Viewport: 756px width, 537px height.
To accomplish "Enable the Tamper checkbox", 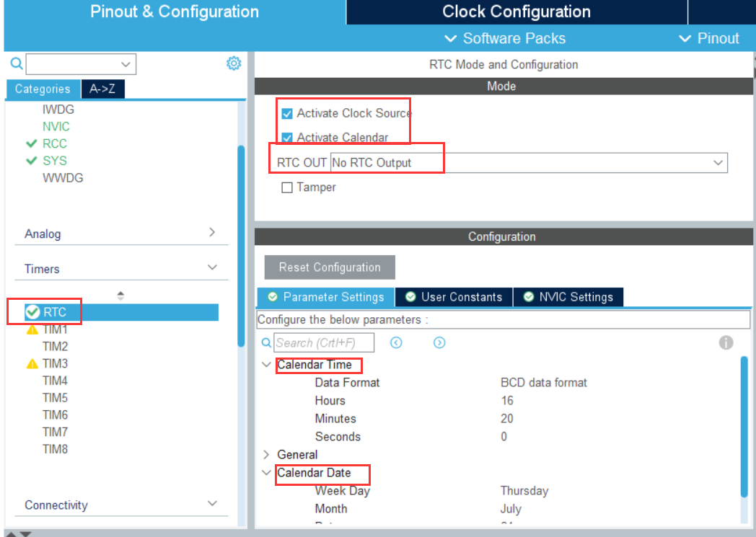I will (287, 187).
